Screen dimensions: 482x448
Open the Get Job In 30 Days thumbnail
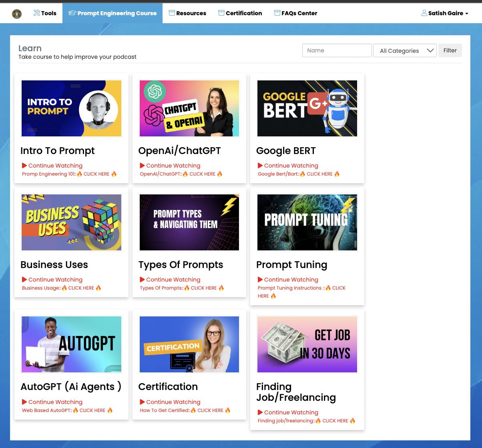(x=307, y=344)
